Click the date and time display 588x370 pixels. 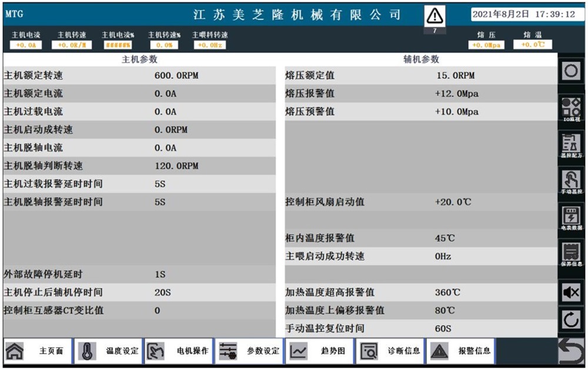coord(524,14)
